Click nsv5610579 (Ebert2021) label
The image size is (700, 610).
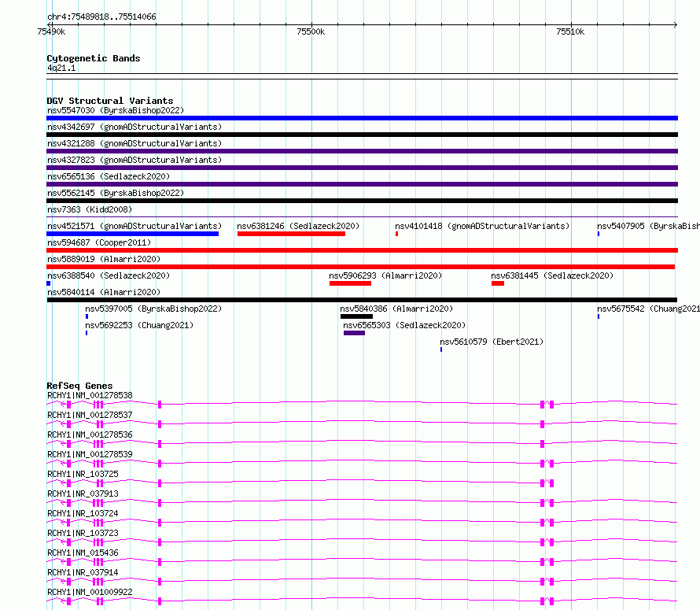click(x=492, y=342)
